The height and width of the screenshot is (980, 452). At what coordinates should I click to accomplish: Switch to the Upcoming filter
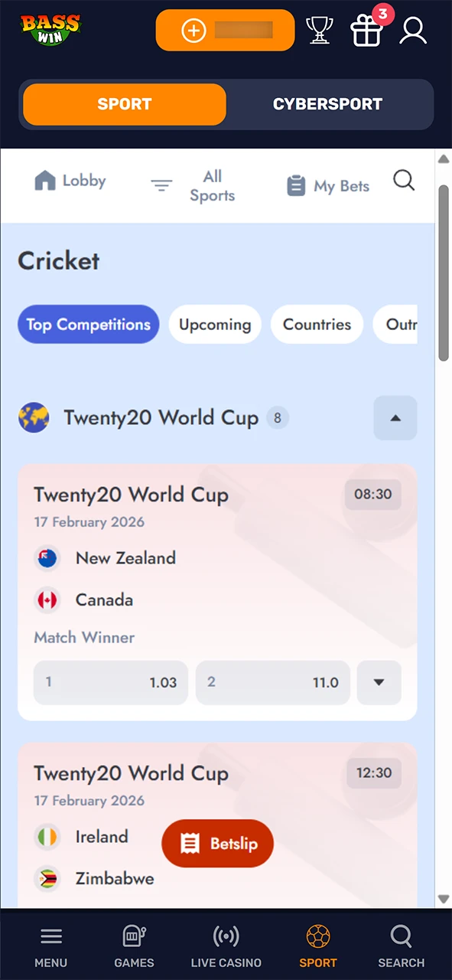point(214,325)
